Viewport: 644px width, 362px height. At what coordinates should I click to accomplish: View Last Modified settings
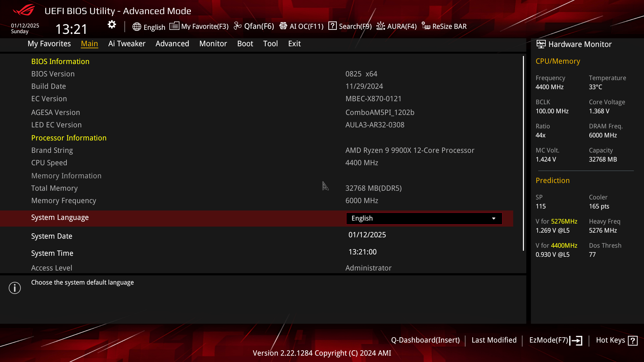(x=494, y=340)
